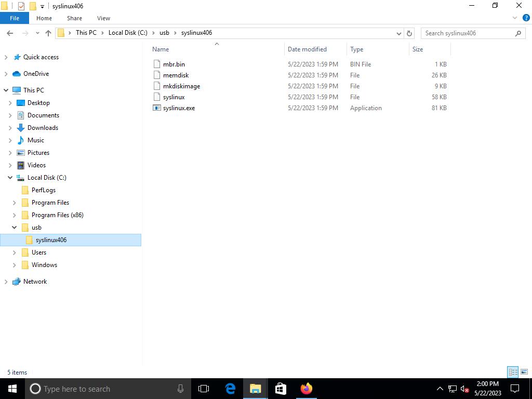Viewport: 532px width, 399px height.
Task: Click the Properties icon in title bar
Action: click(x=21, y=6)
